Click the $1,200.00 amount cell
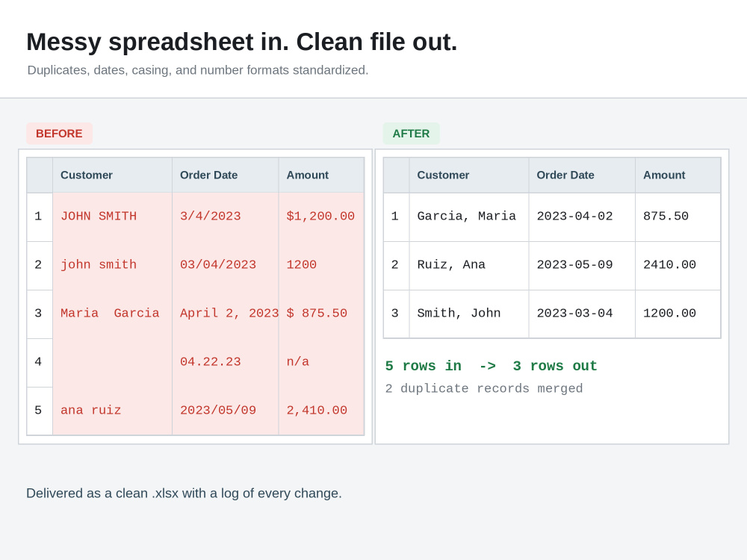 (321, 217)
